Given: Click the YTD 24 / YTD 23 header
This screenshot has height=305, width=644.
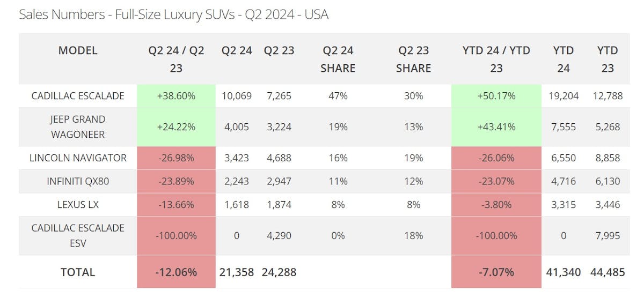Looking at the screenshot, I should (x=496, y=59).
